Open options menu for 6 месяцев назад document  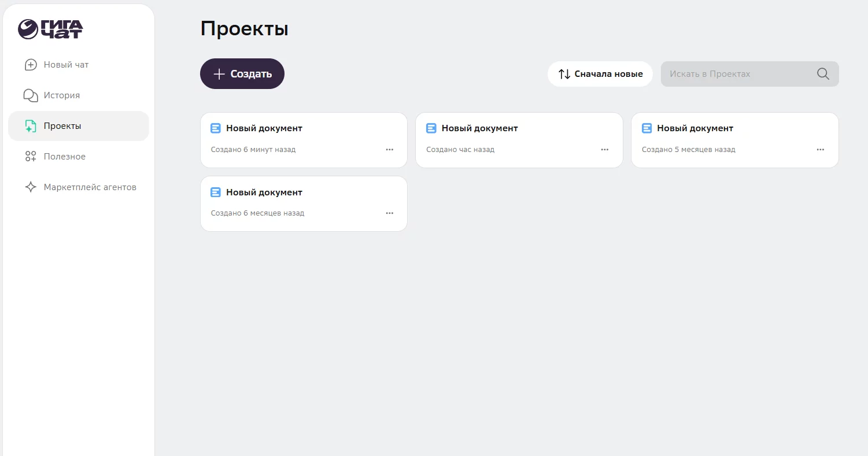tap(389, 213)
